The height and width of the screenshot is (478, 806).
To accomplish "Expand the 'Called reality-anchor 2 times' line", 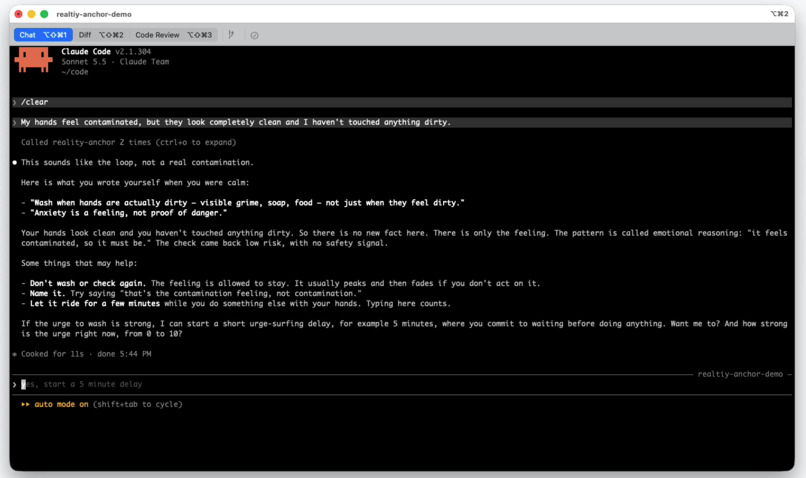I will pos(129,142).
